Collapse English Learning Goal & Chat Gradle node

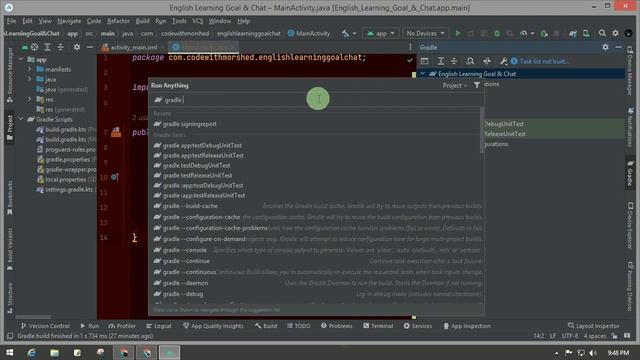pos(423,74)
